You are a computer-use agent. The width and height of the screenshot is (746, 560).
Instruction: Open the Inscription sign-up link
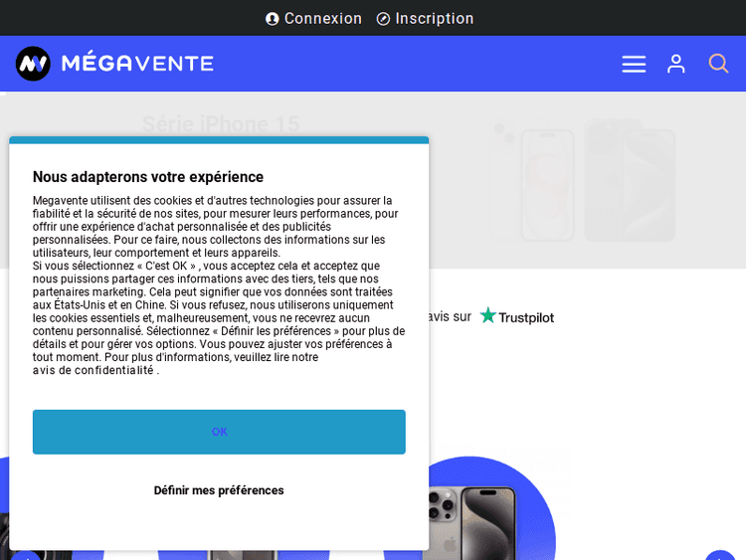point(425,19)
